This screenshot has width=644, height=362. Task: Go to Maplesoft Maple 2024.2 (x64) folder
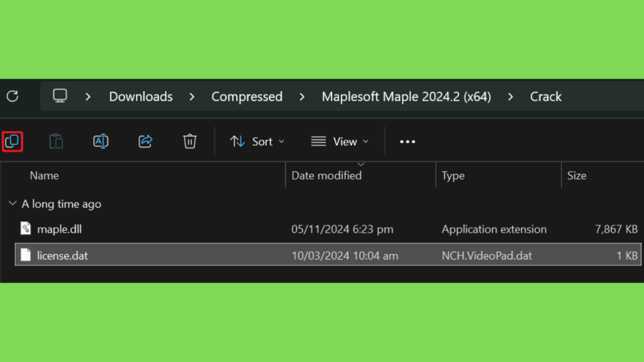point(406,97)
